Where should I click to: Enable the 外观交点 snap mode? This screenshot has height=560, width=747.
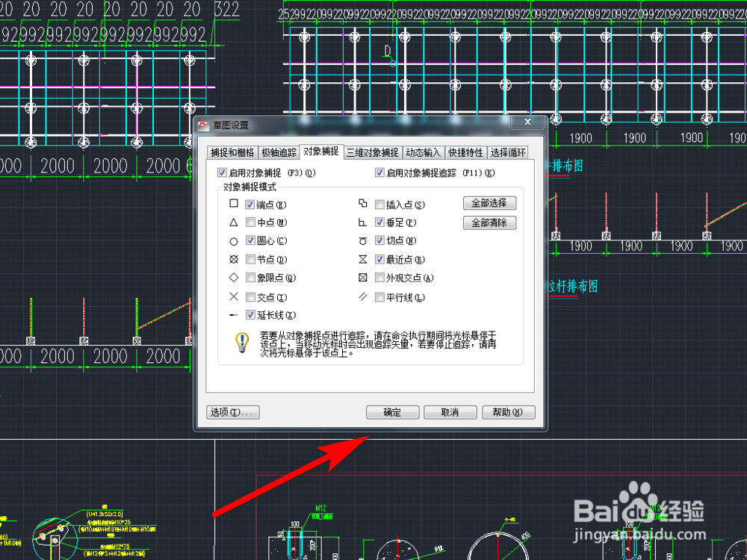point(379,278)
